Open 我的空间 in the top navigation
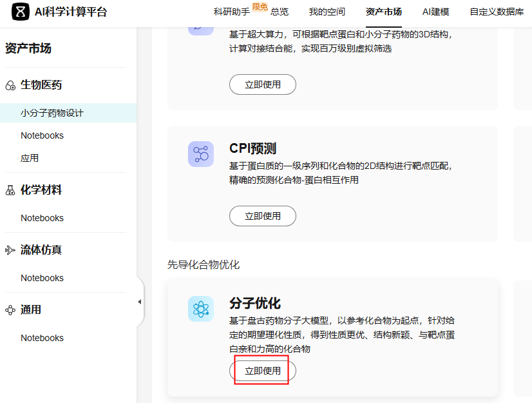The image size is (532, 403). (x=327, y=12)
